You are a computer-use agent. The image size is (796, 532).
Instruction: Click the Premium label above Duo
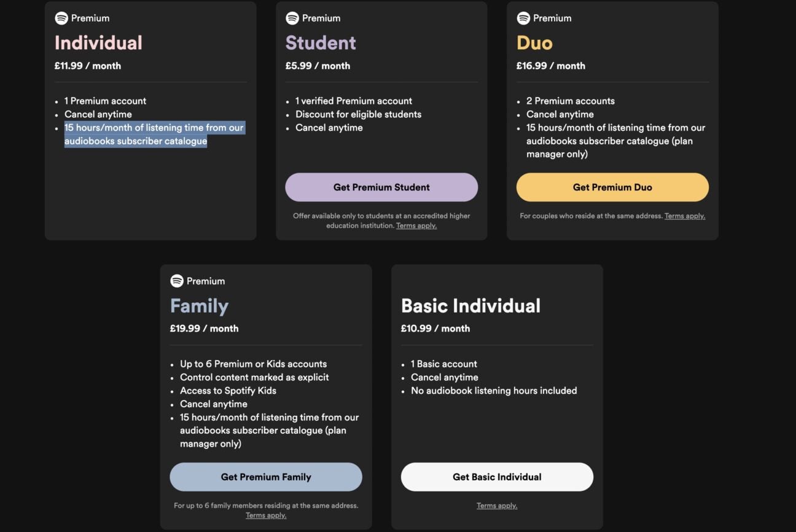(x=552, y=18)
